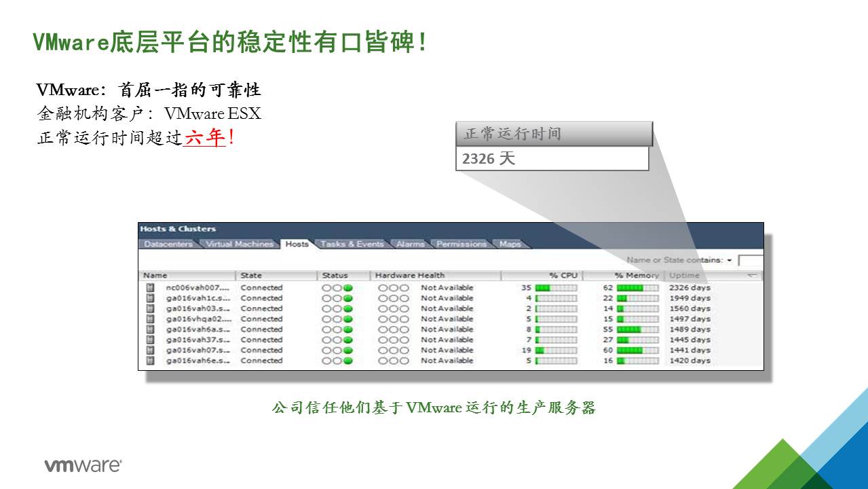Viewport: 868px width, 489px height.
Task: Click green status indicator of ga016vah03 row
Action: click(x=348, y=308)
